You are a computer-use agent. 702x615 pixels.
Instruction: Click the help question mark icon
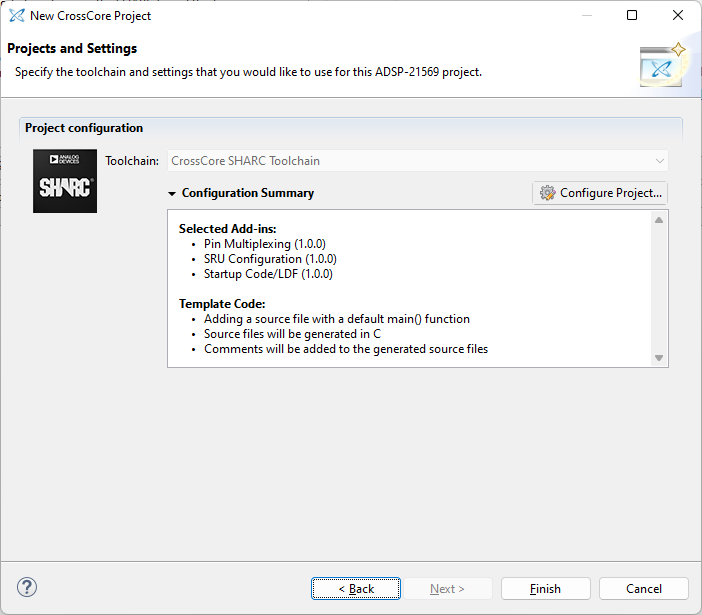[27, 588]
